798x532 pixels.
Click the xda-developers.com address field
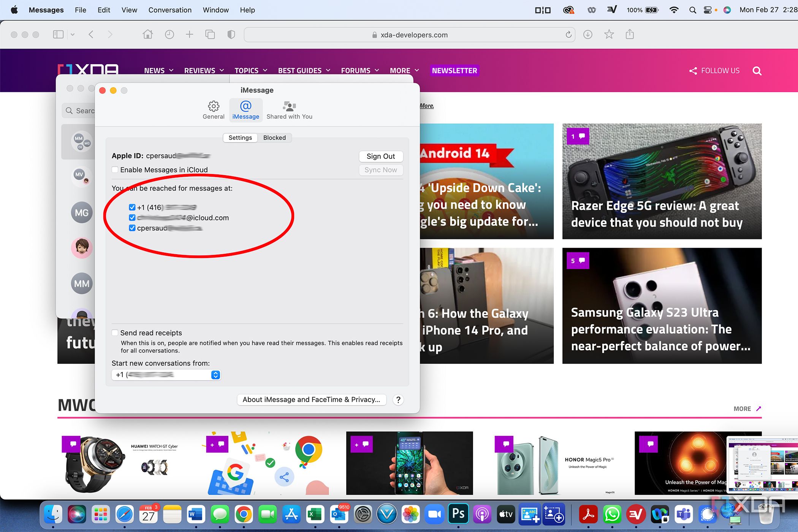409,35
